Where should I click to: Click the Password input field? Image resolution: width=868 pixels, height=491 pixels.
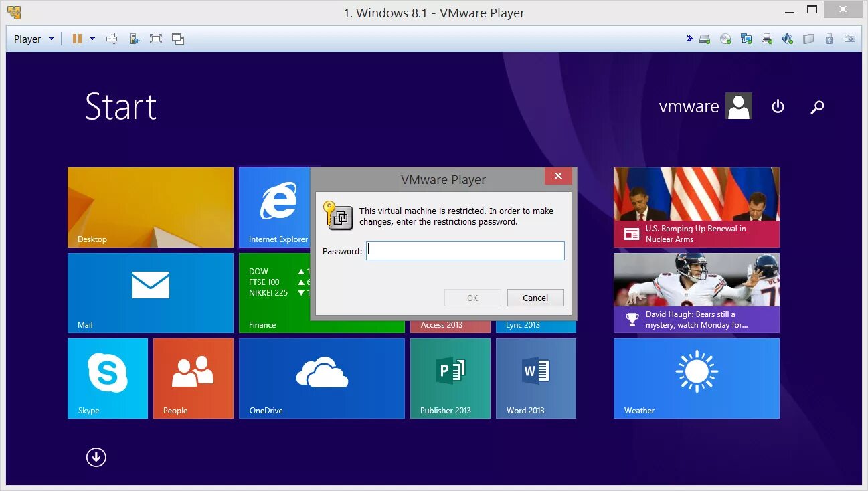[x=465, y=251]
